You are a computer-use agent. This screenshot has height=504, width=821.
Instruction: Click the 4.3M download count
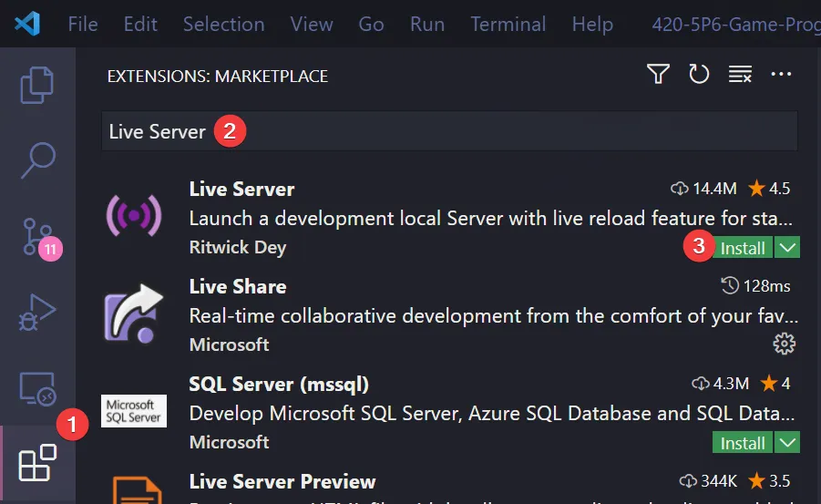click(x=720, y=384)
